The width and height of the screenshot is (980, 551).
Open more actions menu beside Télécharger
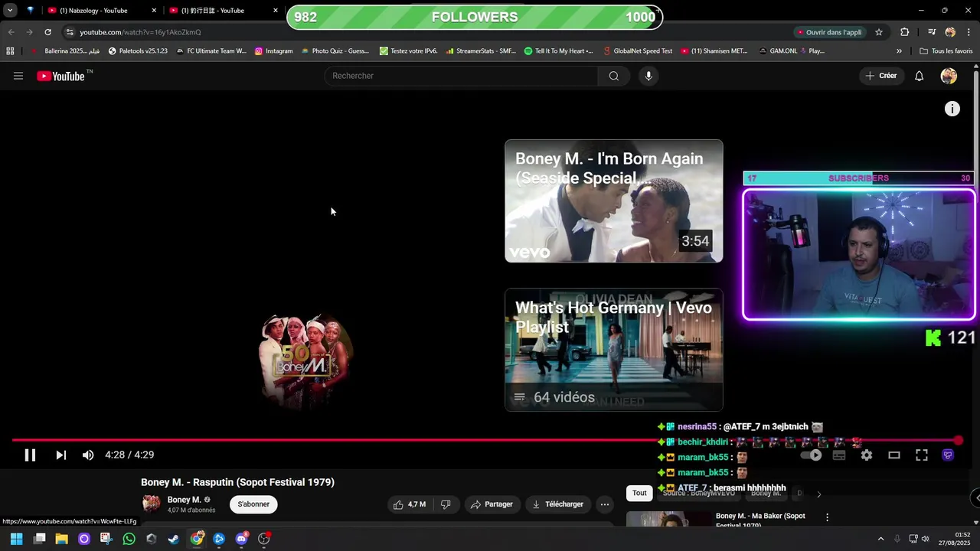[605, 504]
